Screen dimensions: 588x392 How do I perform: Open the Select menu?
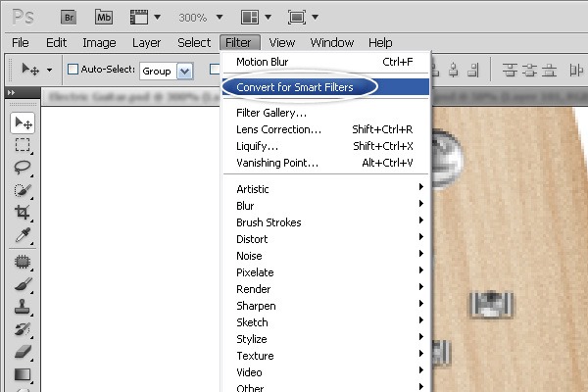point(194,43)
